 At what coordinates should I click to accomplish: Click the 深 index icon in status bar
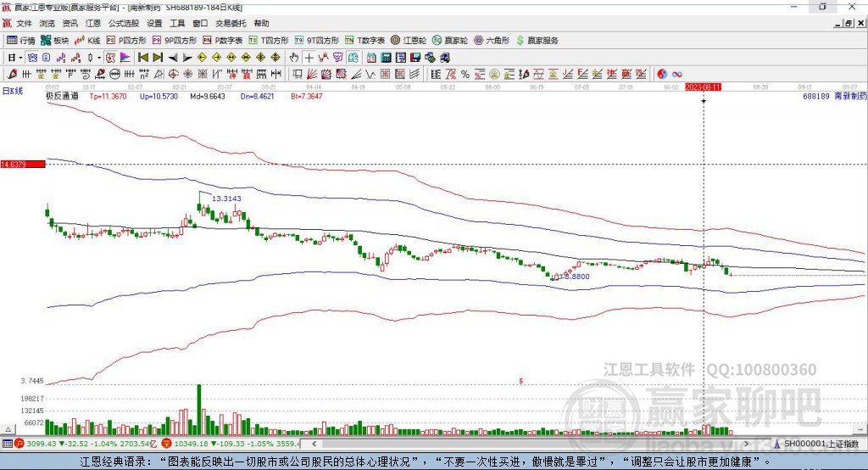pos(166,444)
